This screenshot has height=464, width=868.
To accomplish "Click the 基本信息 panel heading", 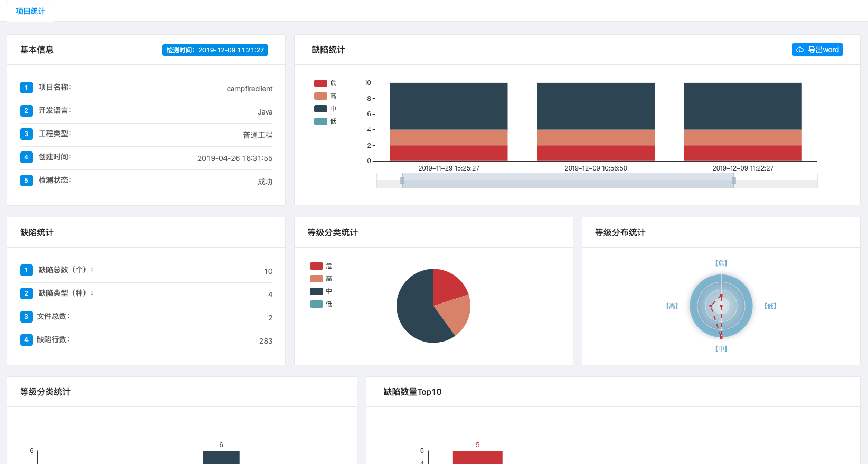I will [x=37, y=50].
